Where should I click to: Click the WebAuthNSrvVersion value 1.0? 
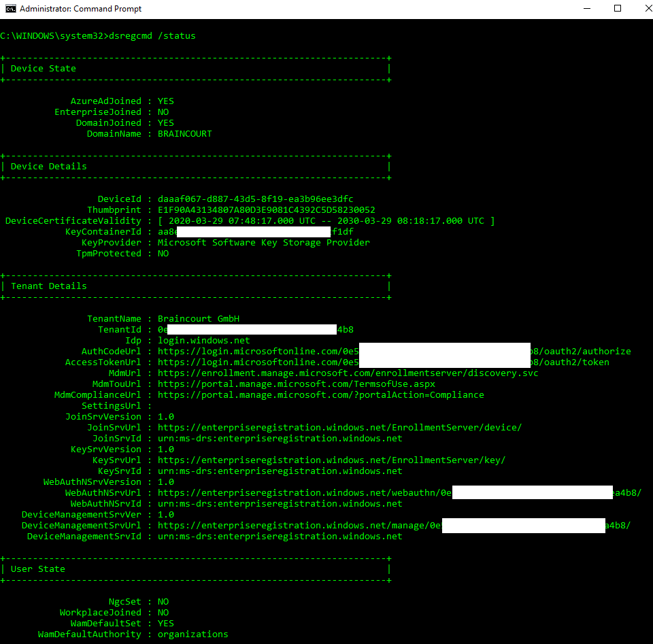pyautogui.click(x=166, y=482)
